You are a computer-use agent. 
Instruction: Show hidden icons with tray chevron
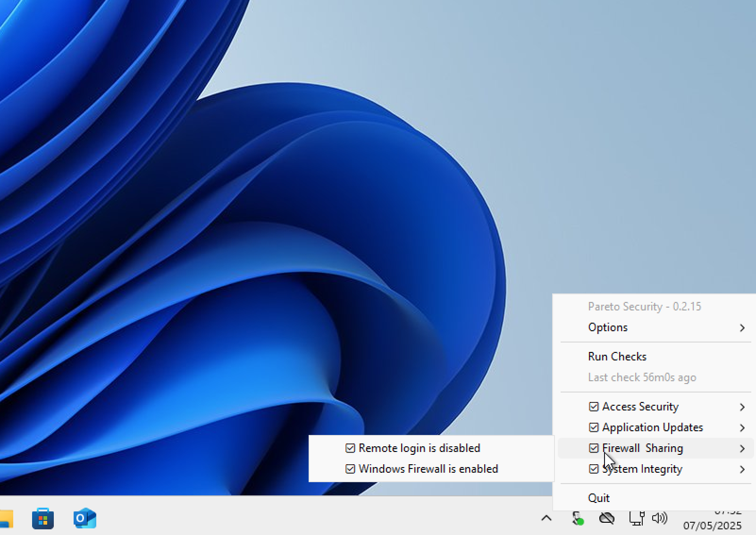tap(546, 518)
